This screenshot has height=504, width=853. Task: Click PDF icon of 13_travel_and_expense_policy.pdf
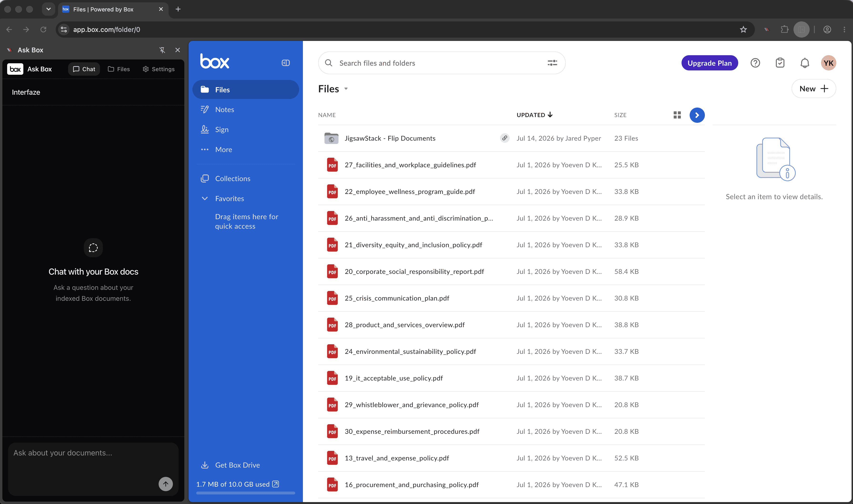click(332, 458)
